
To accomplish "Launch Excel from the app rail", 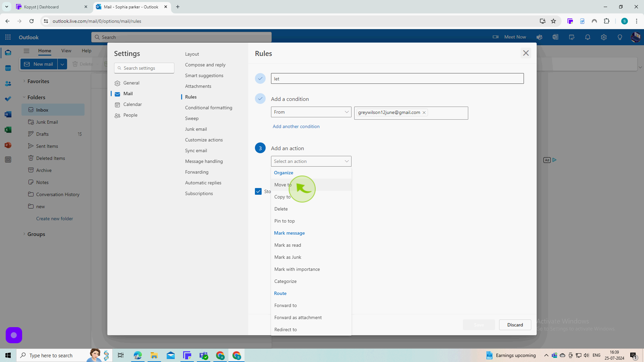I will [x=8, y=130].
